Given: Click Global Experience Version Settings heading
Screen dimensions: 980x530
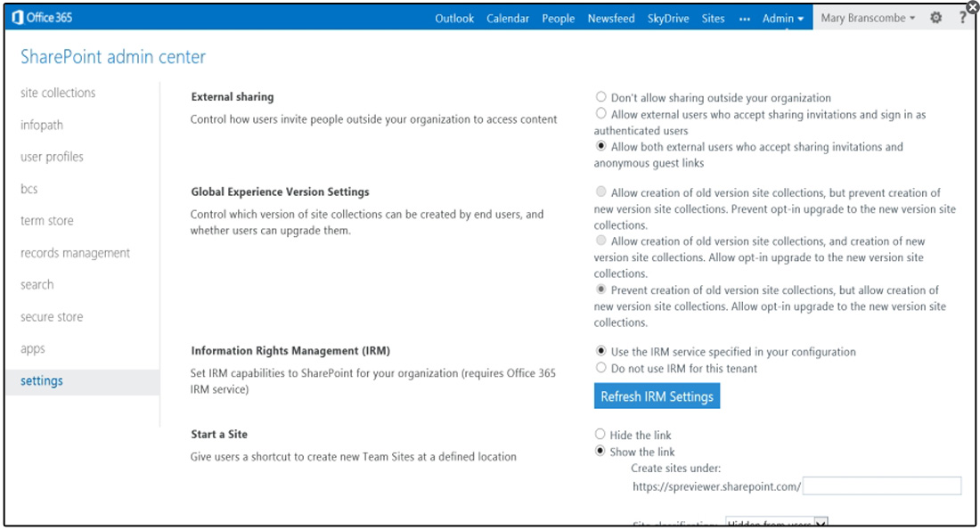Looking at the screenshot, I should pyautogui.click(x=280, y=192).
